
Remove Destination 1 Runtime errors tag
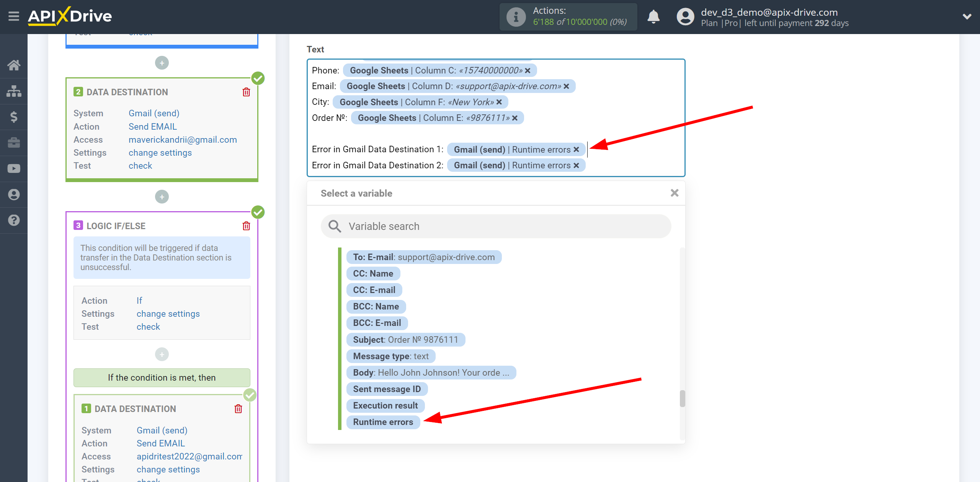point(576,150)
